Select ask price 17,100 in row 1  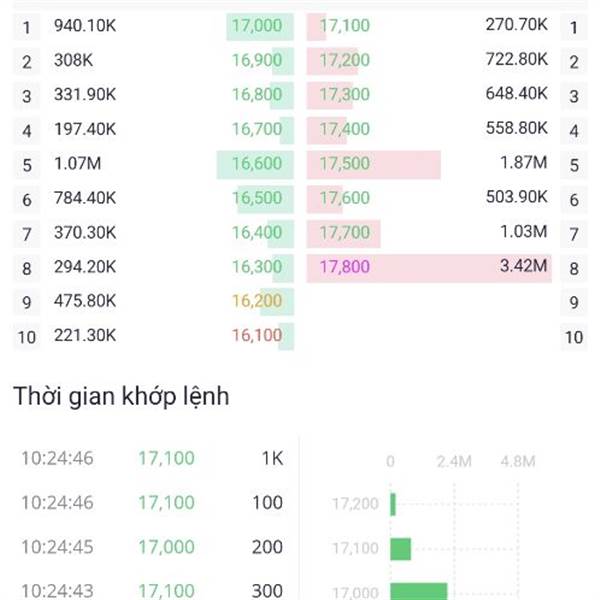(345, 26)
